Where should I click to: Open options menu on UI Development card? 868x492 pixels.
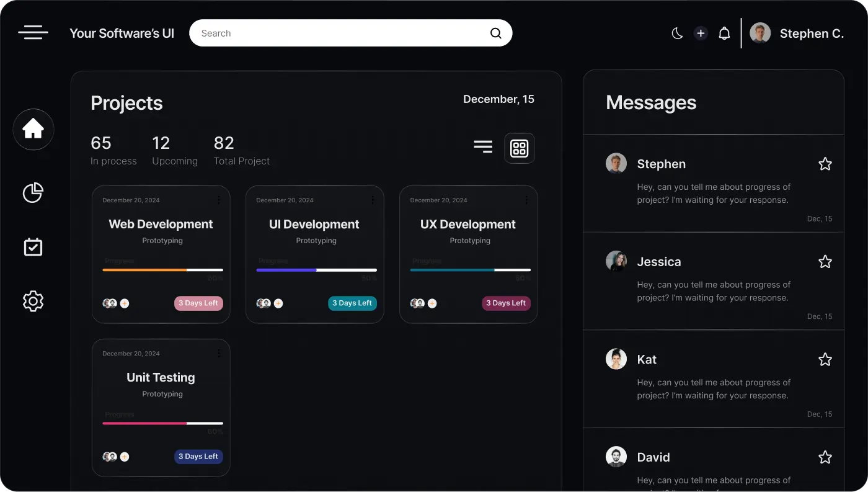(x=372, y=200)
